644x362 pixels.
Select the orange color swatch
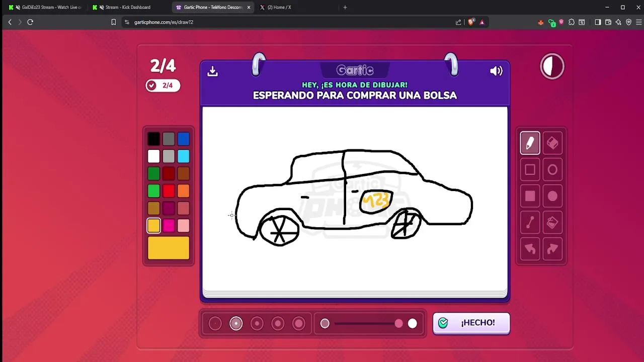[x=183, y=191]
